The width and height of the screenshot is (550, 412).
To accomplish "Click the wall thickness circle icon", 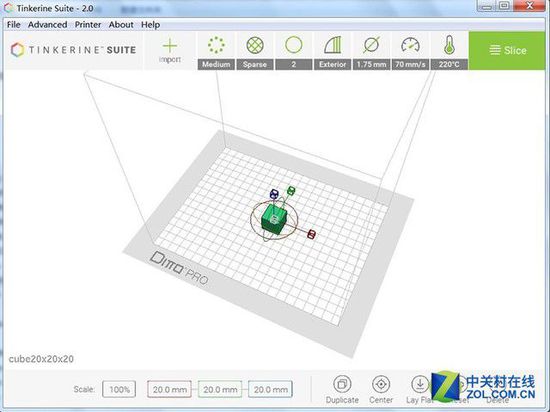I will [294, 45].
